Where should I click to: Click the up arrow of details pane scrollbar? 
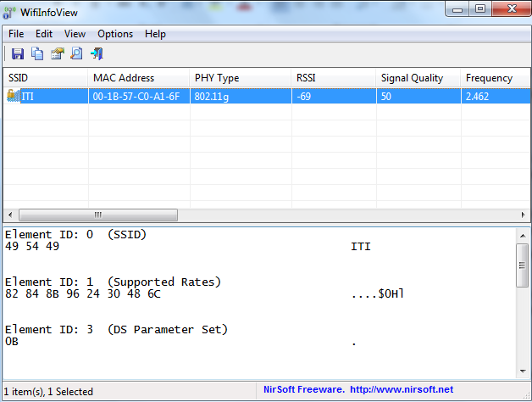pyautogui.click(x=523, y=236)
